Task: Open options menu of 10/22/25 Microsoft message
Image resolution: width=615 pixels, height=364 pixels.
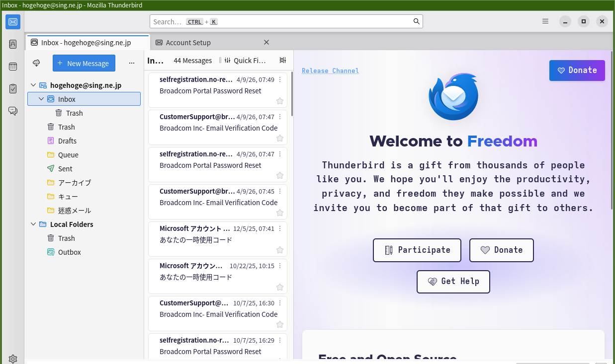Action: [x=280, y=266]
